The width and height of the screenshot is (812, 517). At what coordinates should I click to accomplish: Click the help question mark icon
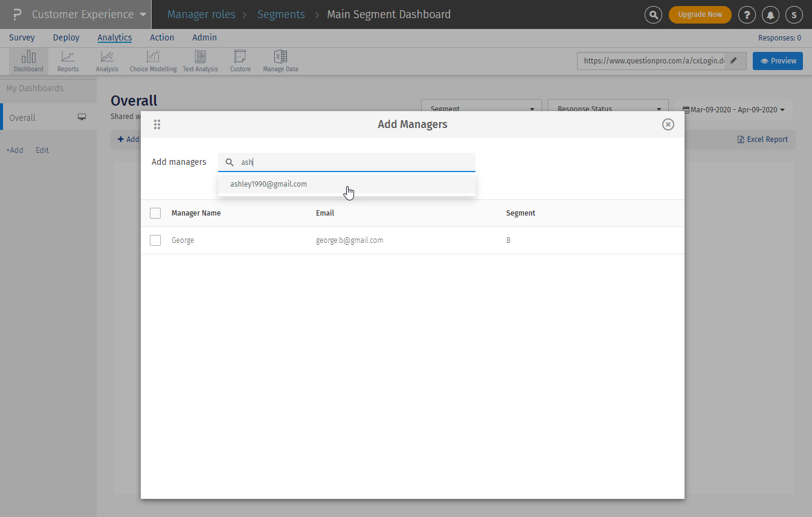pyautogui.click(x=747, y=14)
